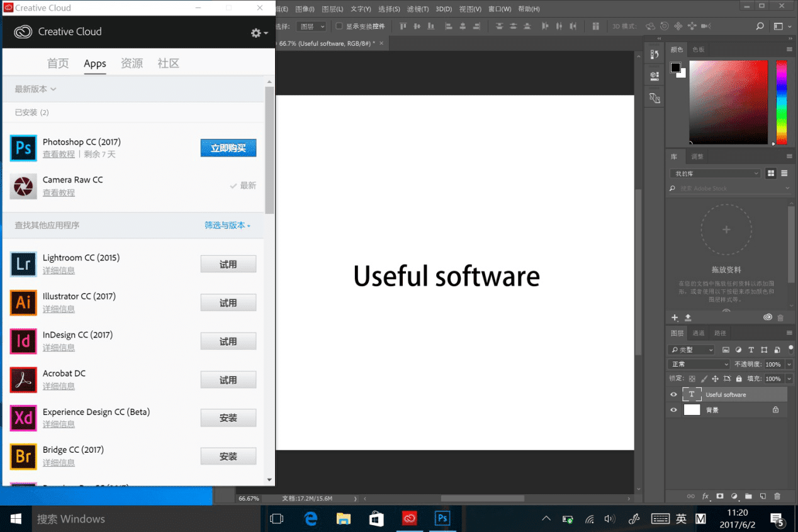Open the Properties panel icon in Photoshop
798x532 pixels.
(655, 76)
